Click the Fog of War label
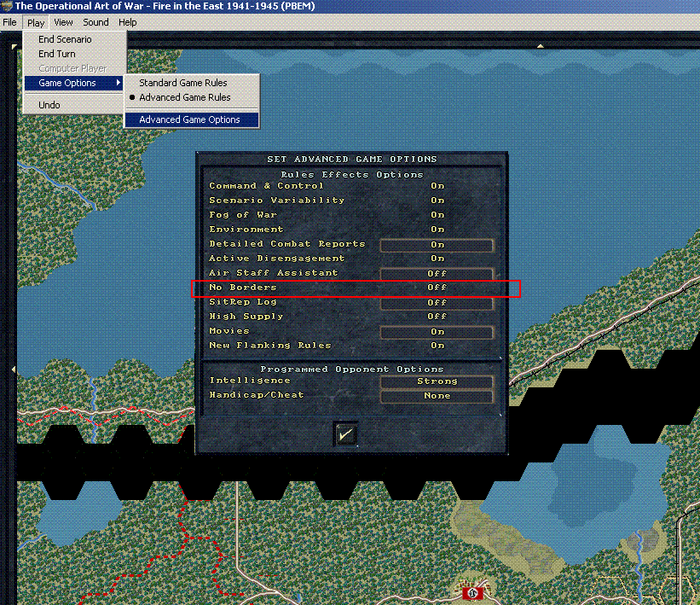Screen dimensions: 700x605 (x=243, y=215)
